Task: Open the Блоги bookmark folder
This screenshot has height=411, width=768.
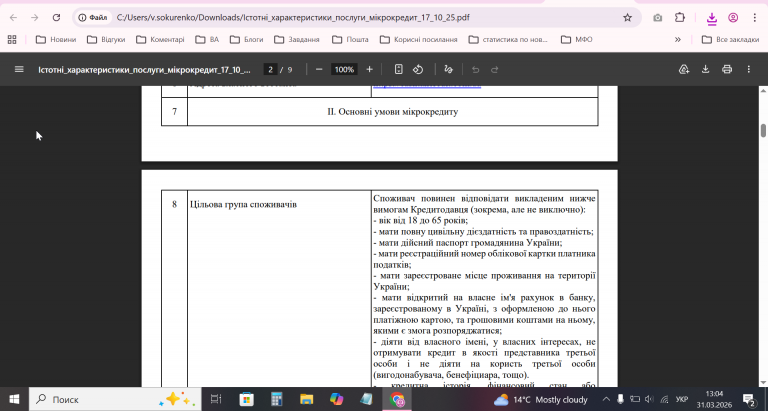Action: coord(247,40)
